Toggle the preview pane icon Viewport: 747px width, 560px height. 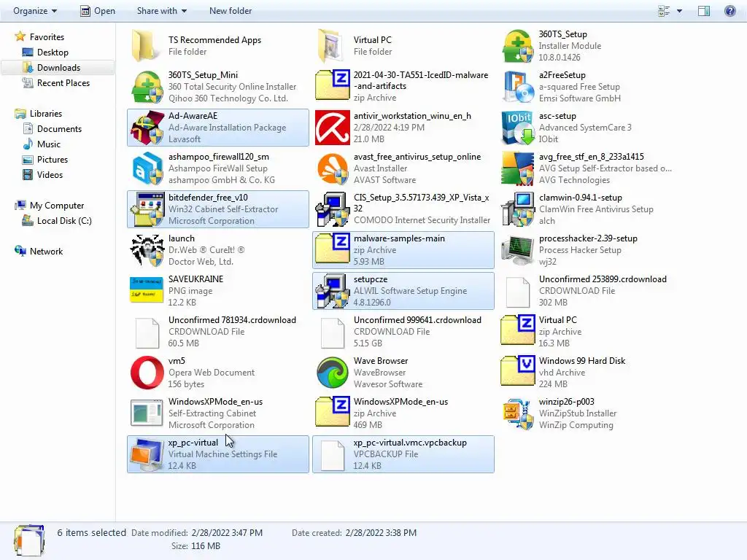[704, 10]
